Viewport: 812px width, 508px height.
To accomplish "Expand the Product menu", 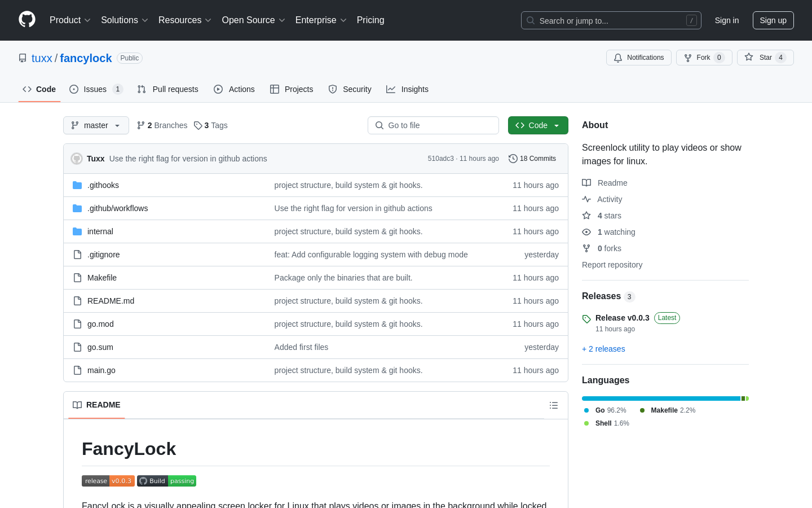I will click(x=70, y=20).
